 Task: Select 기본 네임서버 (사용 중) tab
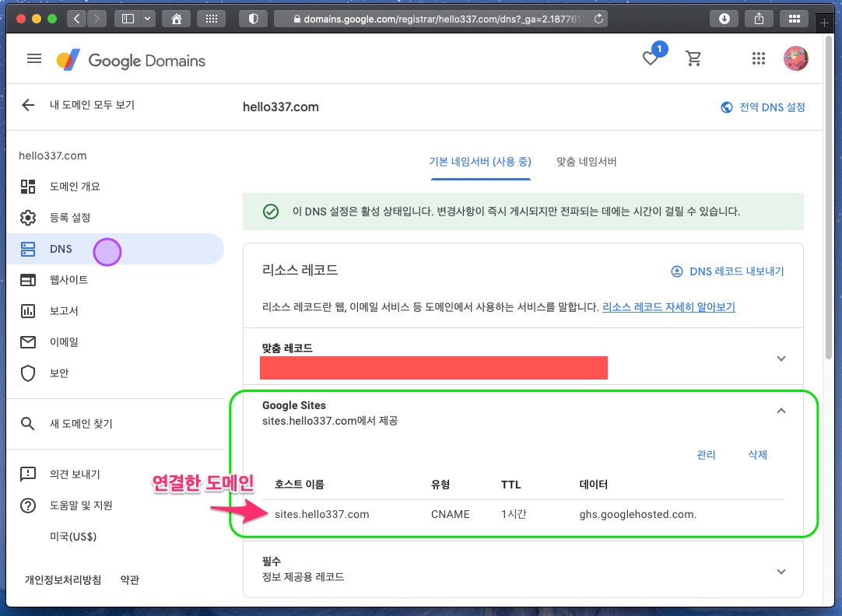point(480,162)
